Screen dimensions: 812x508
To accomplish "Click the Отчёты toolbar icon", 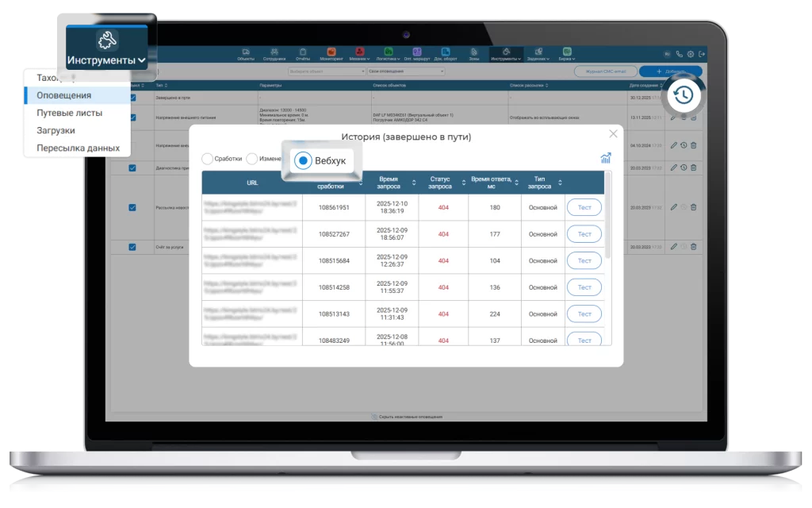I will pyautogui.click(x=303, y=54).
